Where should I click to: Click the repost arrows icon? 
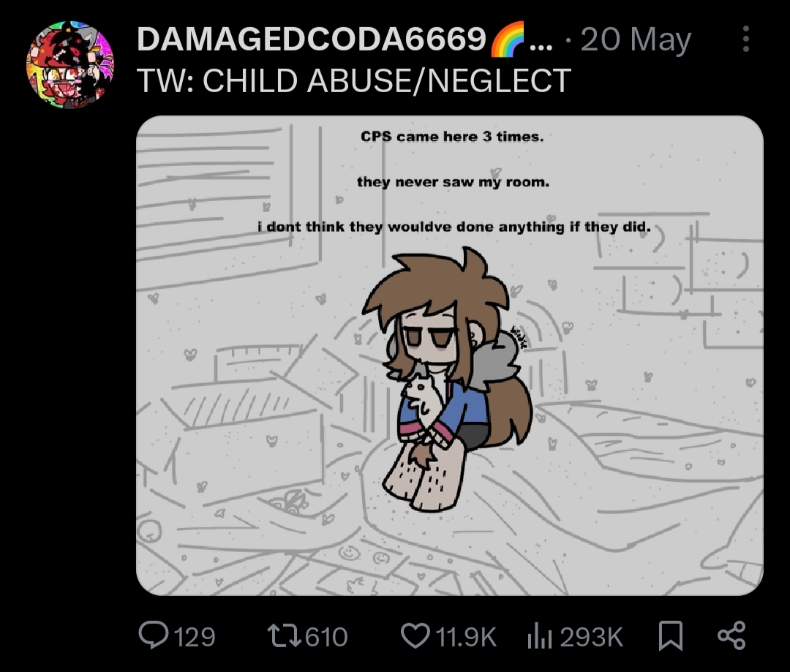(x=284, y=635)
